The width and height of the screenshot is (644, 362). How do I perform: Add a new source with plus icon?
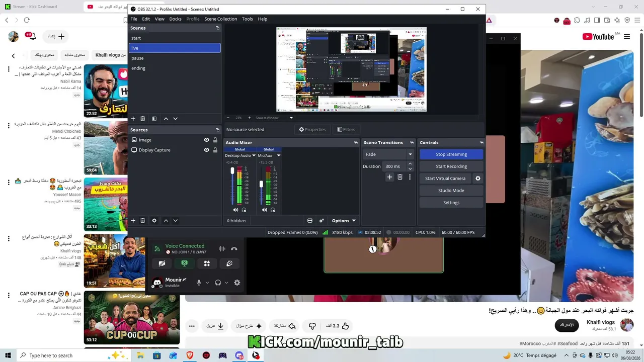point(133,221)
